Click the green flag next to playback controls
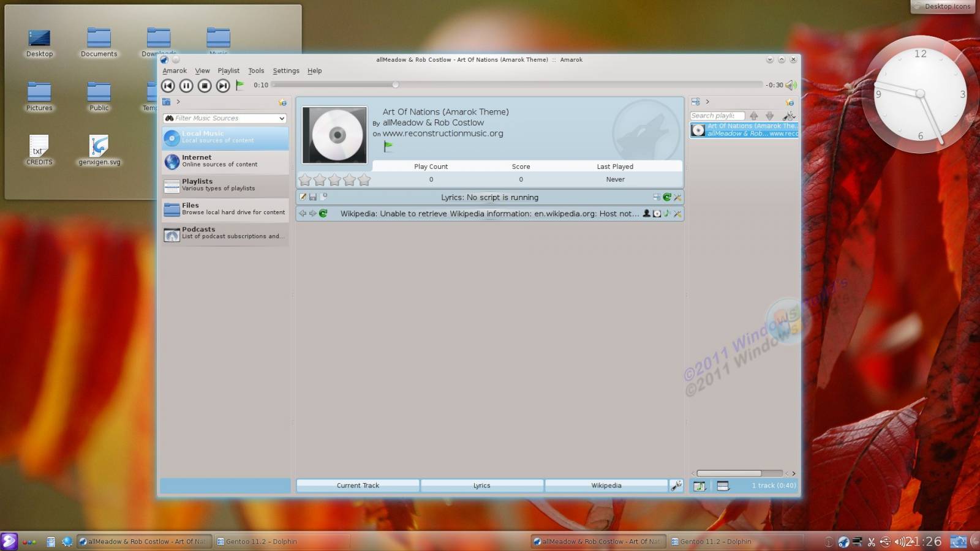 pyautogui.click(x=240, y=85)
